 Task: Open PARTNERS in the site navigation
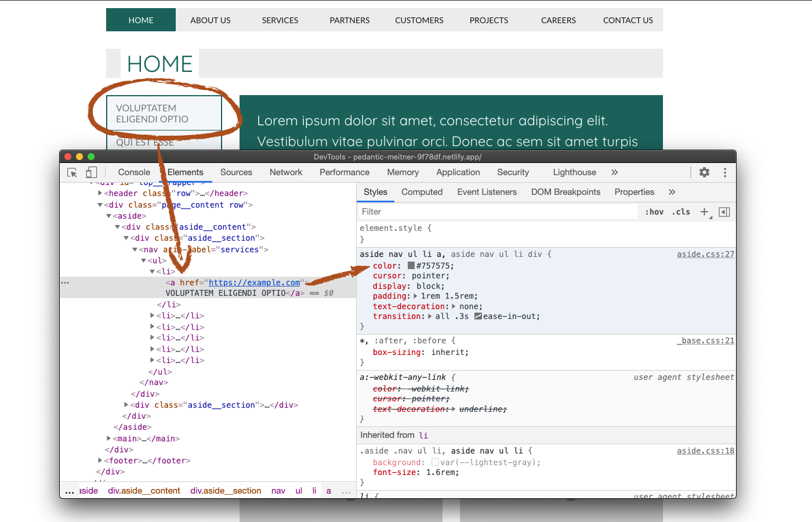click(350, 20)
